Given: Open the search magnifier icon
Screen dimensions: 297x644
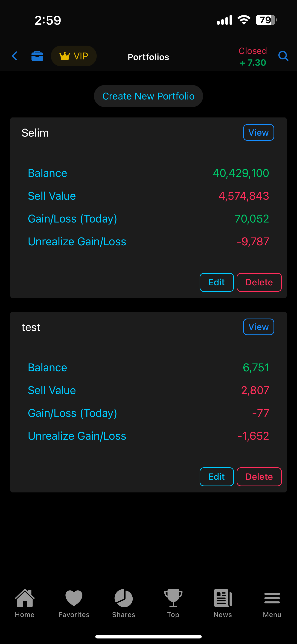Looking at the screenshot, I should pyautogui.click(x=283, y=56).
